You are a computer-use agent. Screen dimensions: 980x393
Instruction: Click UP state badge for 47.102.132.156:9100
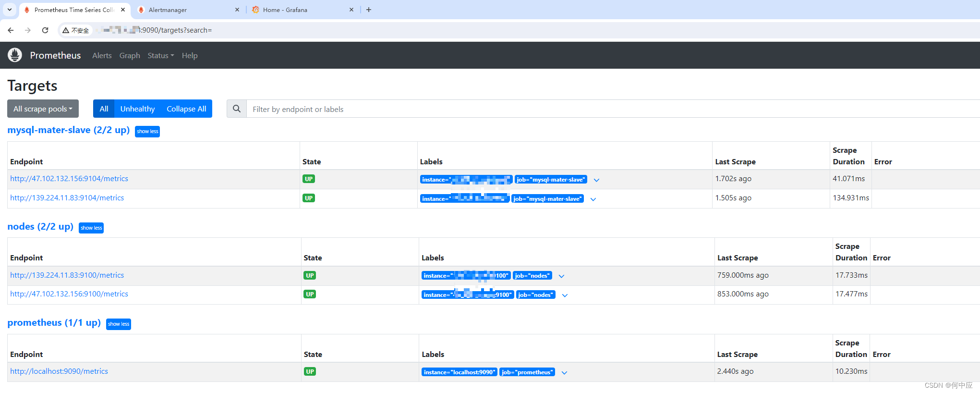(x=310, y=294)
